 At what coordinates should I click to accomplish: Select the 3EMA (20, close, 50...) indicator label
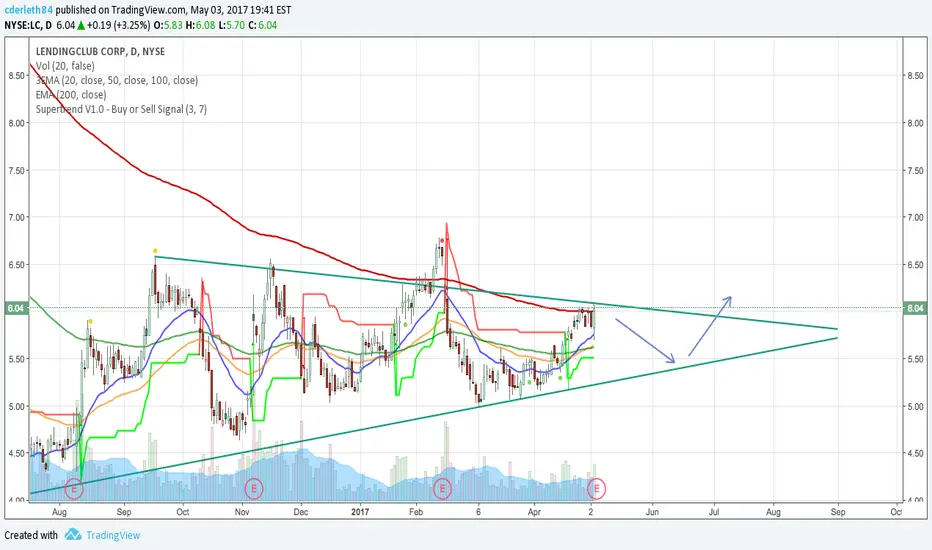[x=116, y=80]
